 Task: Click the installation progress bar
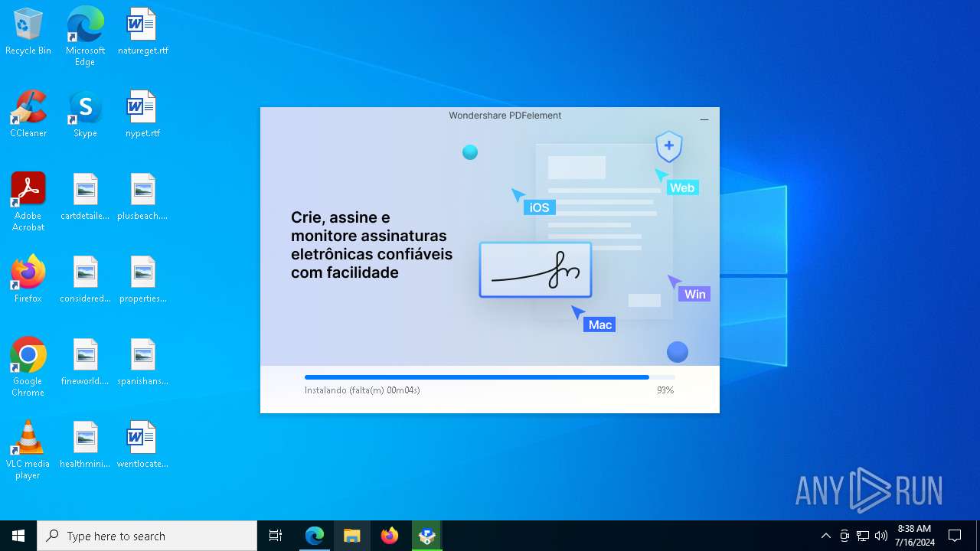coord(490,377)
